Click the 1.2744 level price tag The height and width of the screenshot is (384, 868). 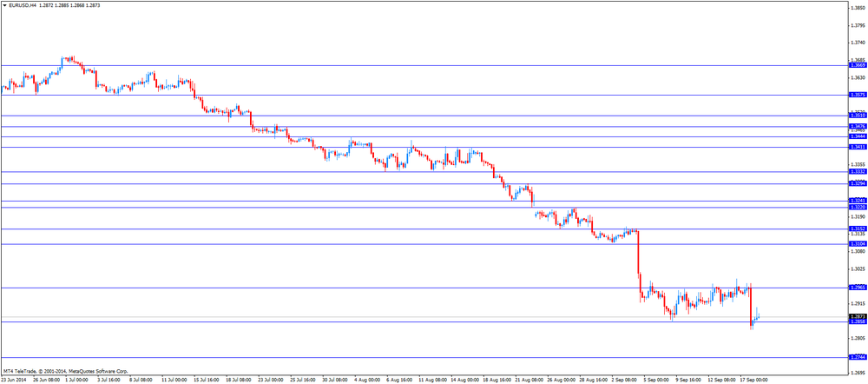tap(858, 357)
